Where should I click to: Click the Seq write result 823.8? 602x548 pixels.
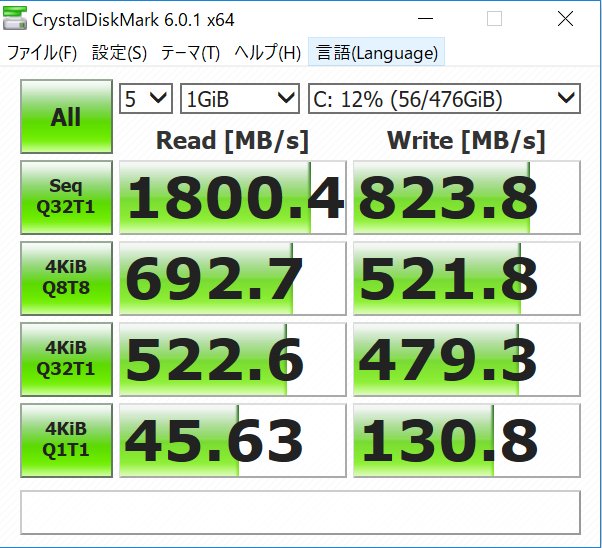coord(466,198)
